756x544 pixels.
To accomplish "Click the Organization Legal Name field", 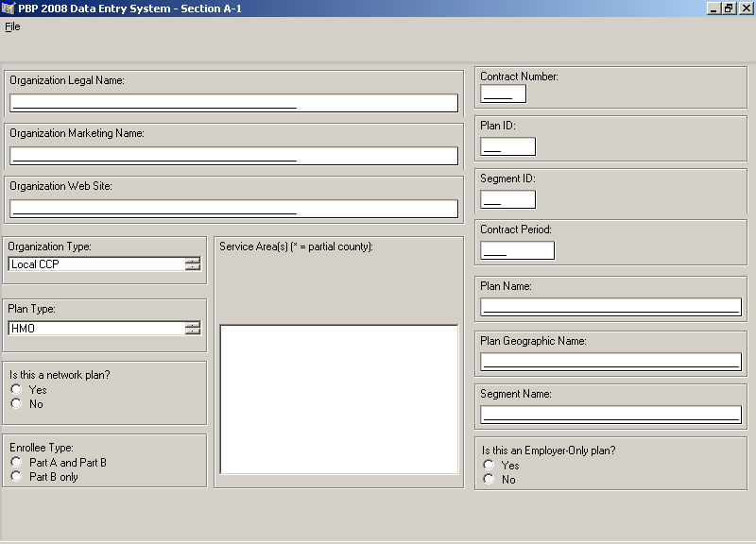I will click(x=233, y=103).
